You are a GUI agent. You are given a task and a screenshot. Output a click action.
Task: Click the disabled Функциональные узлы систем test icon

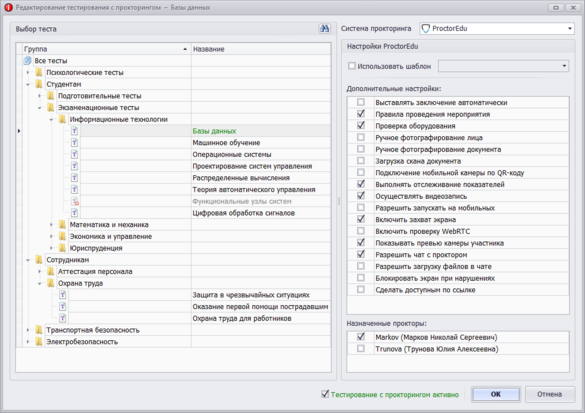[x=75, y=201]
